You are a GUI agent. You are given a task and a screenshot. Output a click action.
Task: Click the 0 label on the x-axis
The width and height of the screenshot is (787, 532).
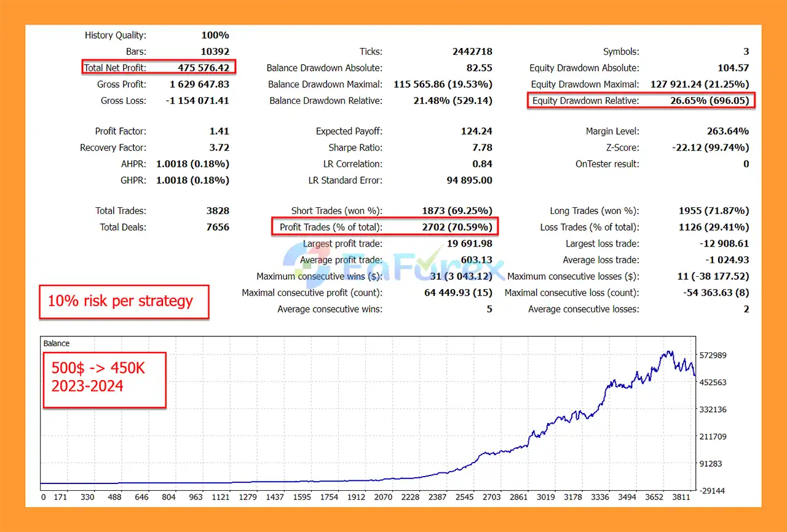pos(43,497)
